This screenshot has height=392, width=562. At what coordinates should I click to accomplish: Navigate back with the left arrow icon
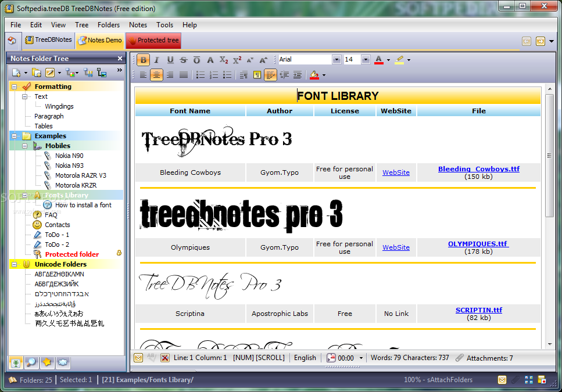click(526, 41)
